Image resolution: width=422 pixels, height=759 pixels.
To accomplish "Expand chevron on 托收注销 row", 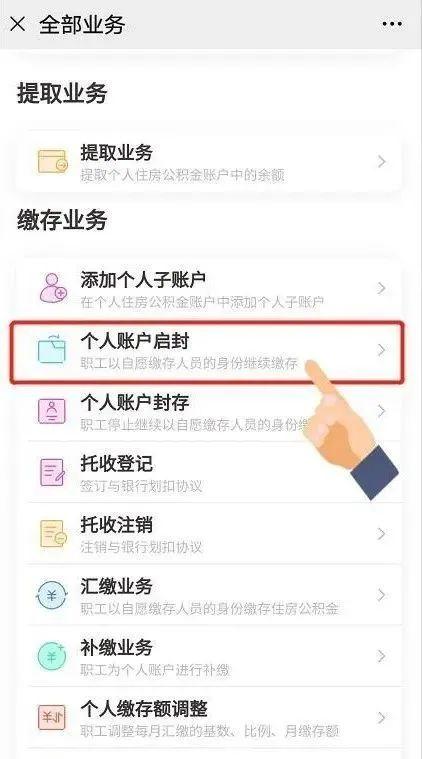I will click(382, 534).
